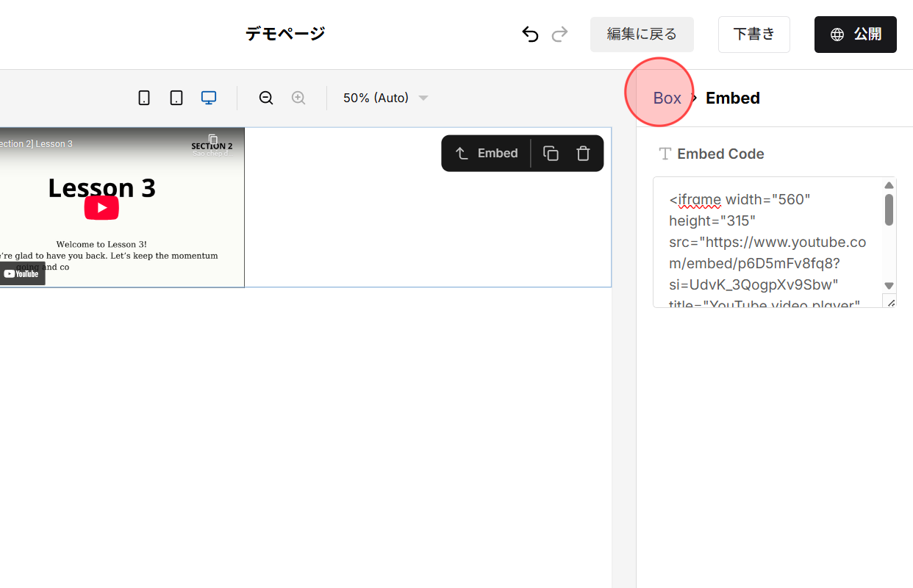Zoom out the canvas

[265, 97]
